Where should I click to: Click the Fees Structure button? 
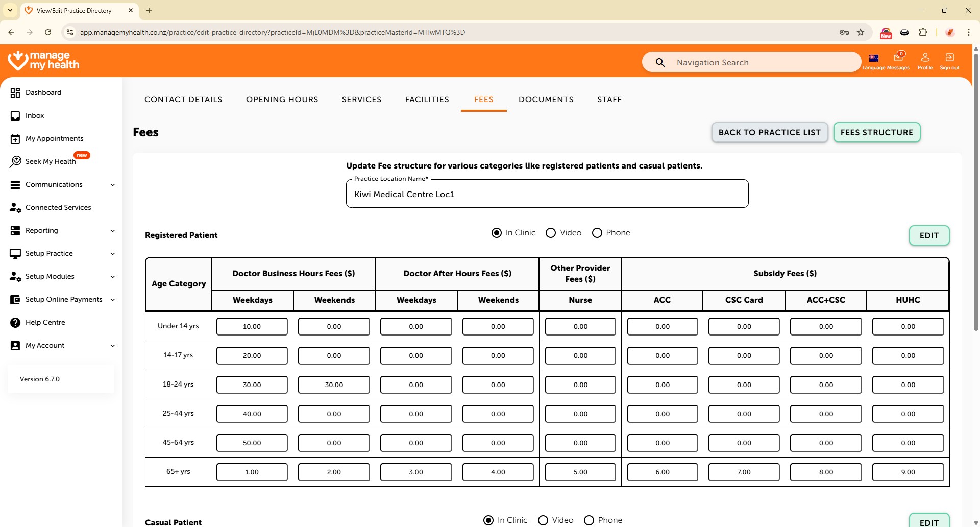tap(876, 132)
